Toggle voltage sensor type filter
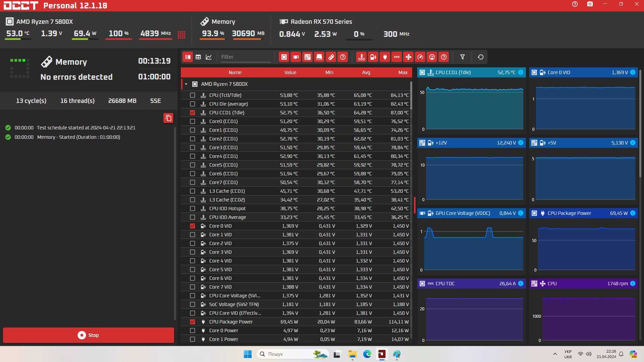Viewport: 644px width, 362px height. (x=373, y=57)
